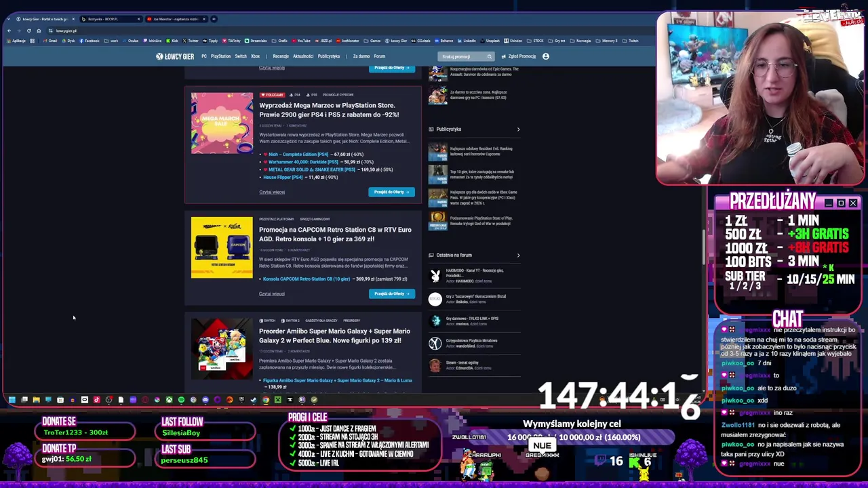Open the Twitter bookmark
The image size is (868, 488).
(191, 41)
